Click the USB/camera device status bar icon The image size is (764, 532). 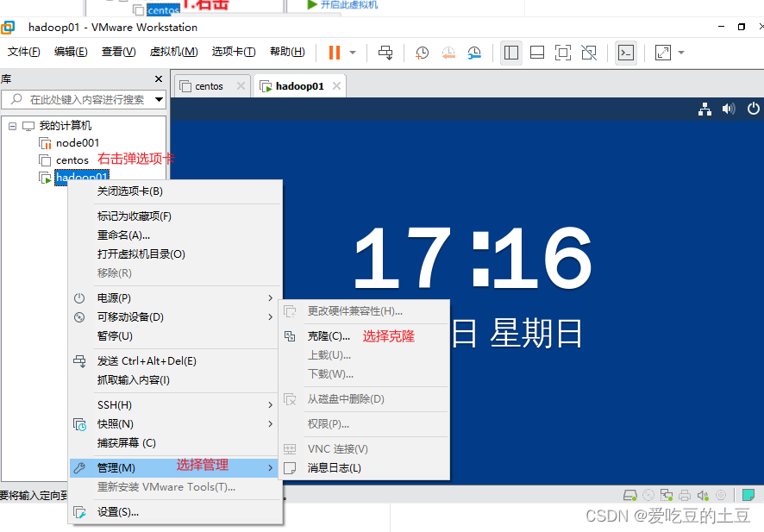point(721,496)
